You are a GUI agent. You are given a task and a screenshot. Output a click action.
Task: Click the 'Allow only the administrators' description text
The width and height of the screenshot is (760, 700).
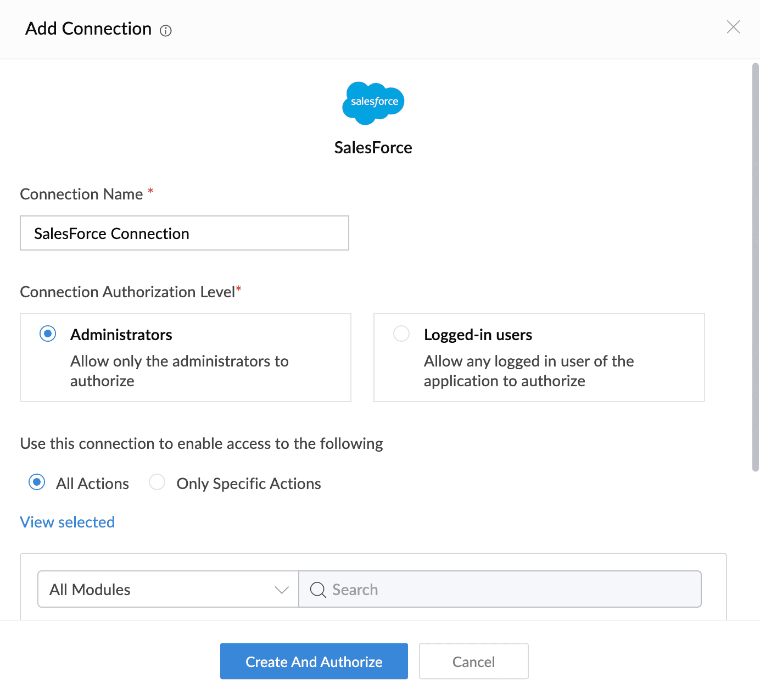180,371
